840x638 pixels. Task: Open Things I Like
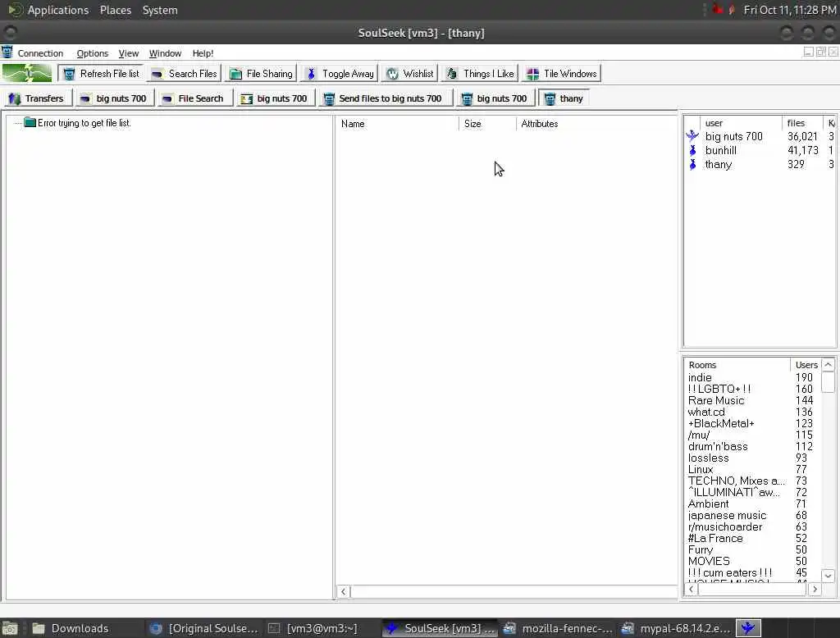pos(480,73)
